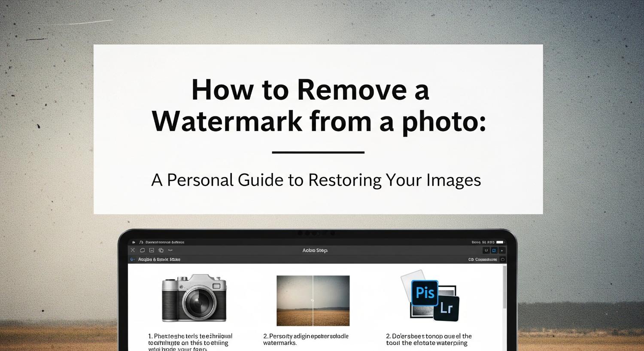Click the square icon with a minus in the toolbar
The image size is (644, 351).
[x=152, y=250]
